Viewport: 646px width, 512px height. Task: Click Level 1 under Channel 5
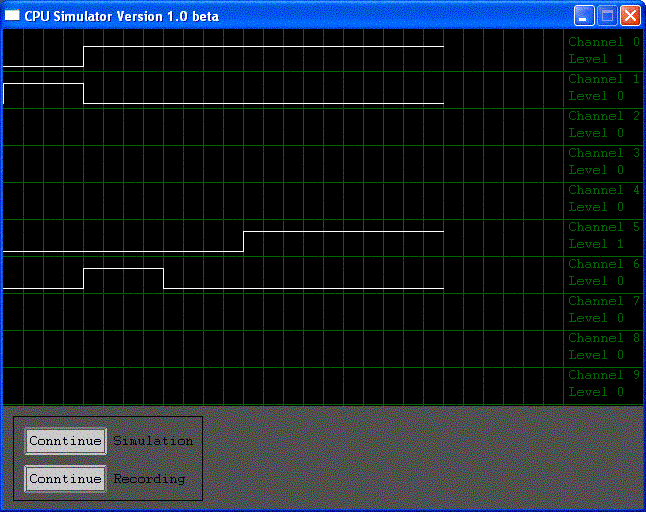[596, 244]
